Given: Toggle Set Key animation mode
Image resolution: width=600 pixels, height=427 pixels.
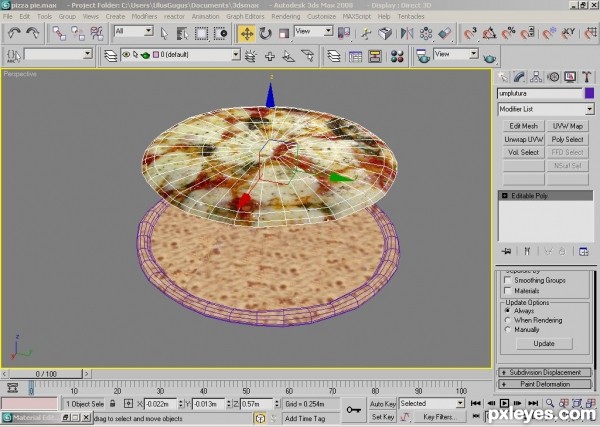Looking at the screenshot, I should [382, 417].
